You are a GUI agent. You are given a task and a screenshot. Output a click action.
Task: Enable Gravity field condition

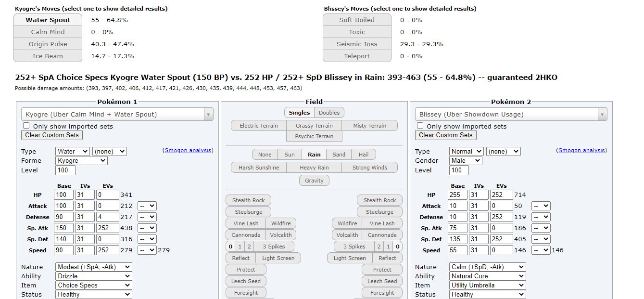pos(314,181)
